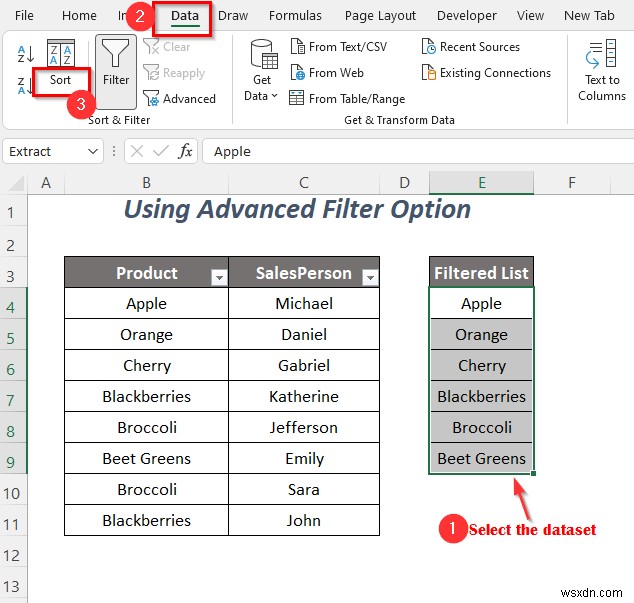
Task: Open the Product column filter dropdown
Action: [219, 277]
